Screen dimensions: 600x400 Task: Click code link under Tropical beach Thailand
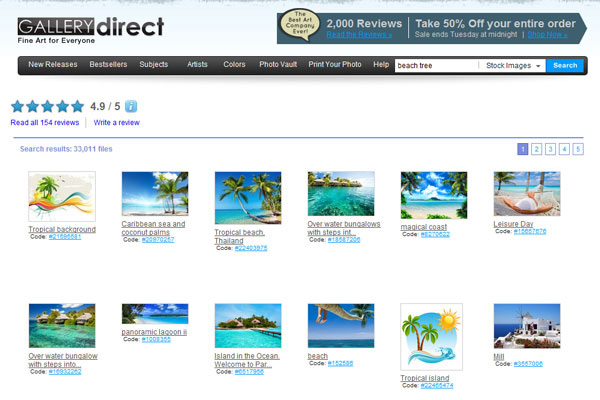click(x=251, y=248)
